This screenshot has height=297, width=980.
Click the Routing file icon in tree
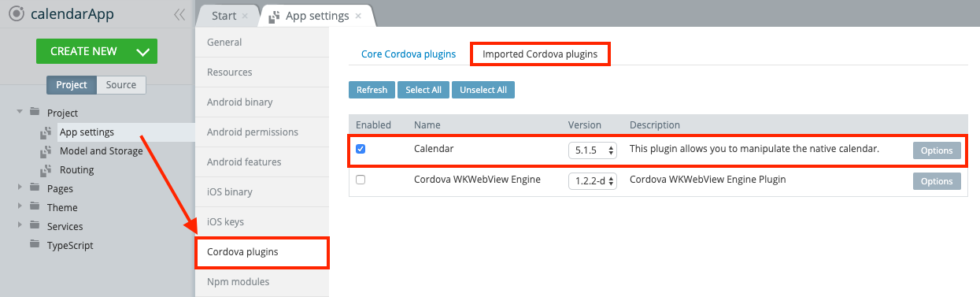click(x=46, y=170)
